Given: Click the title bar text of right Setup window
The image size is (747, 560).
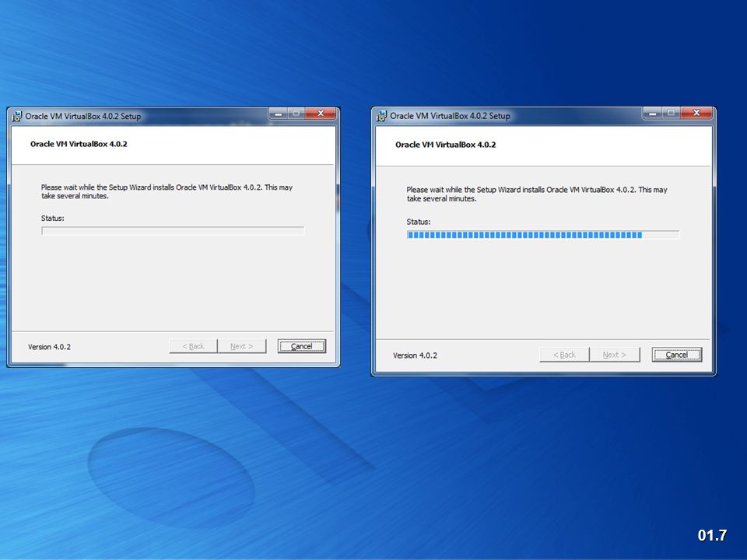Looking at the screenshot, I should (450, 116).
